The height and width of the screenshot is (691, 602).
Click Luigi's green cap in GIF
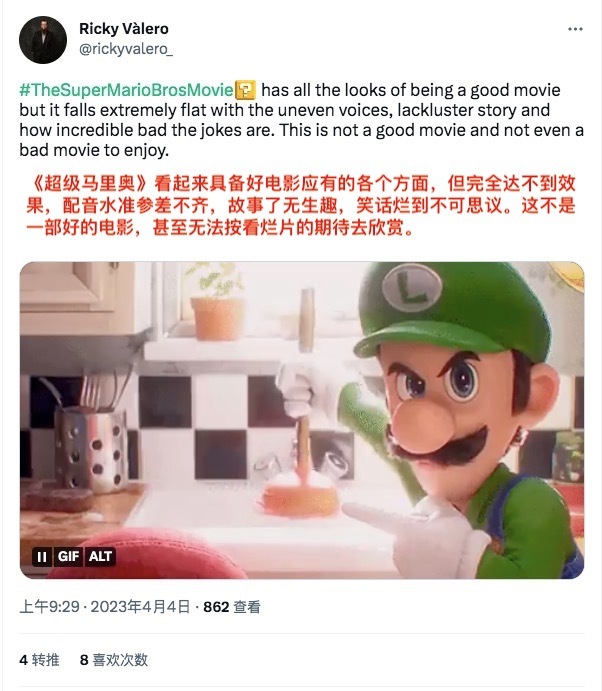(452, 308)
